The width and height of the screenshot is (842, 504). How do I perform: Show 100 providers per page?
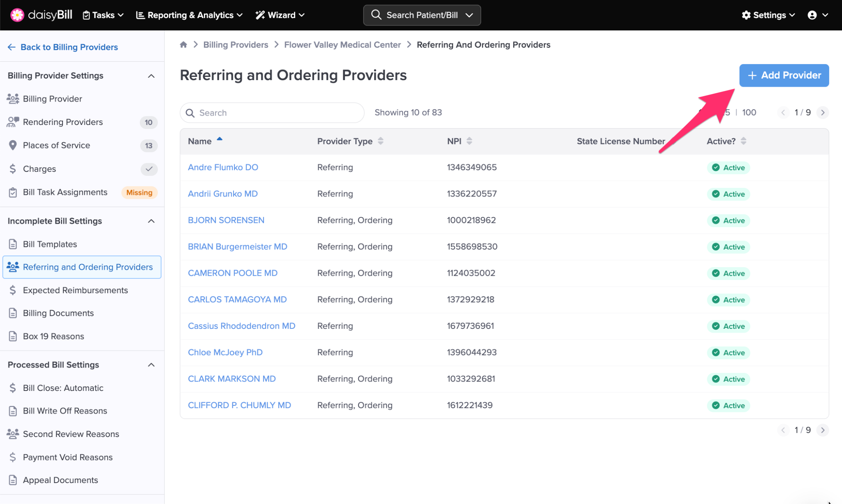749,113
